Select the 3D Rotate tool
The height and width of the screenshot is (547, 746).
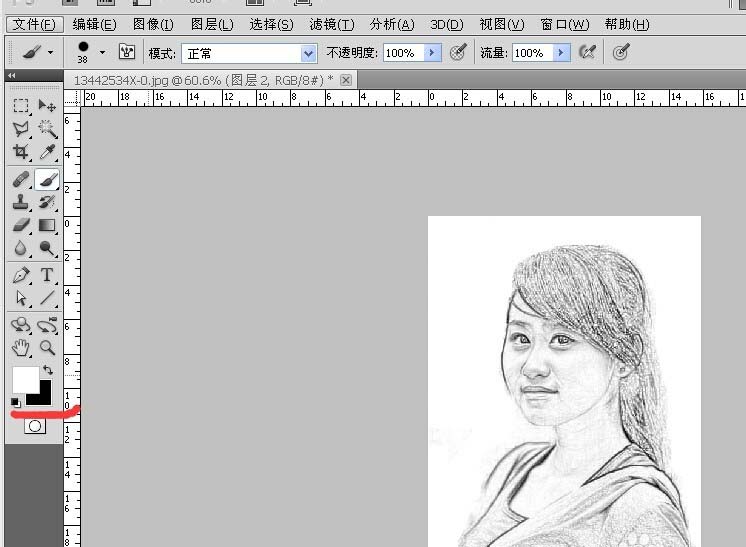coord(20,325)
